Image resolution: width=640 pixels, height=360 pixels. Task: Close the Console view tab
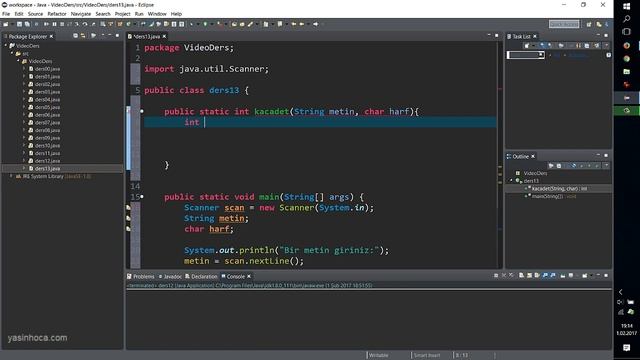249,276
